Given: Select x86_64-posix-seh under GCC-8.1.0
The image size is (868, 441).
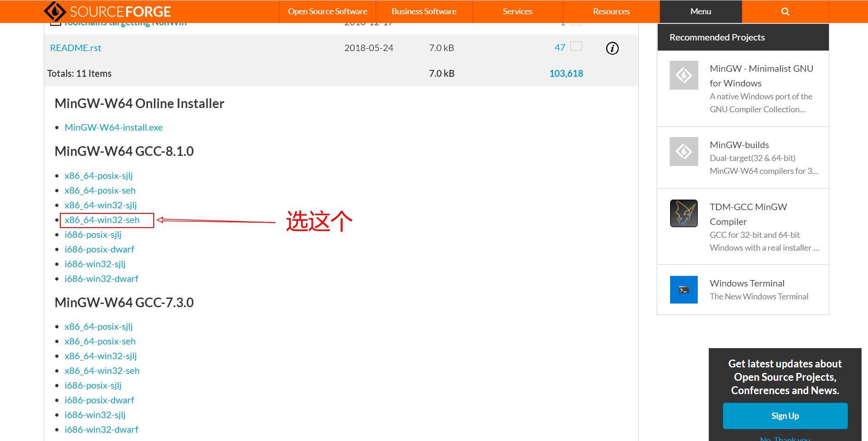Looking at the screenshot, I should pos(100,190).
